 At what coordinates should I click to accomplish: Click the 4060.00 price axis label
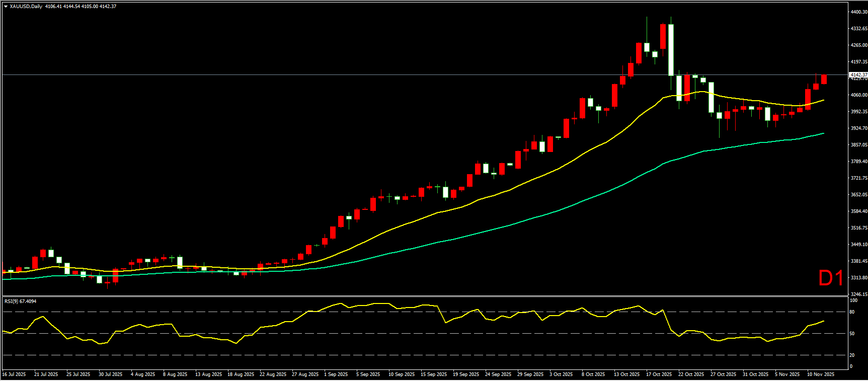tap(858, 95)
